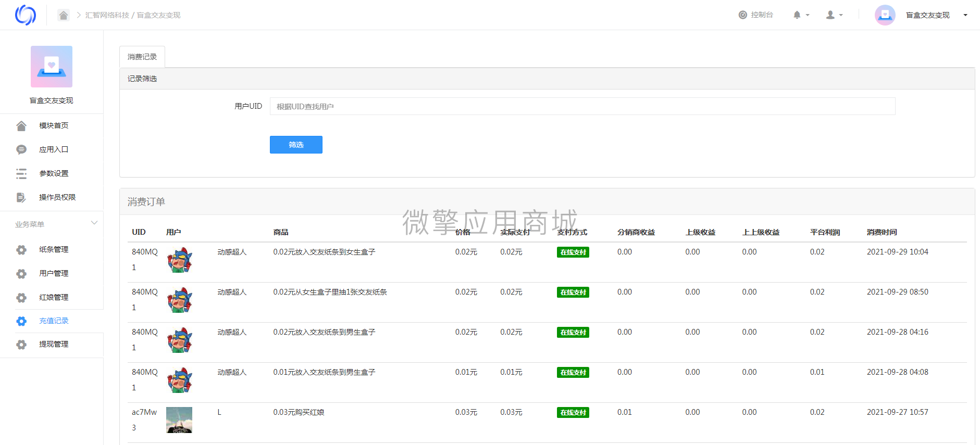Click 消费时间 column header
This screenshot has width=980, height=445.
click(x=882, y=232)
